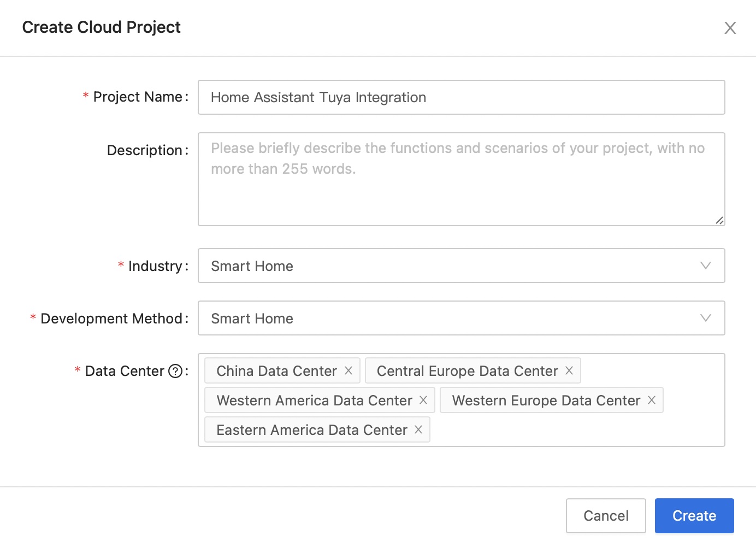Remove Central Europe Data Center tag
Image resolution: width=756 pixels, height=542 pixels.
point(569,370)
